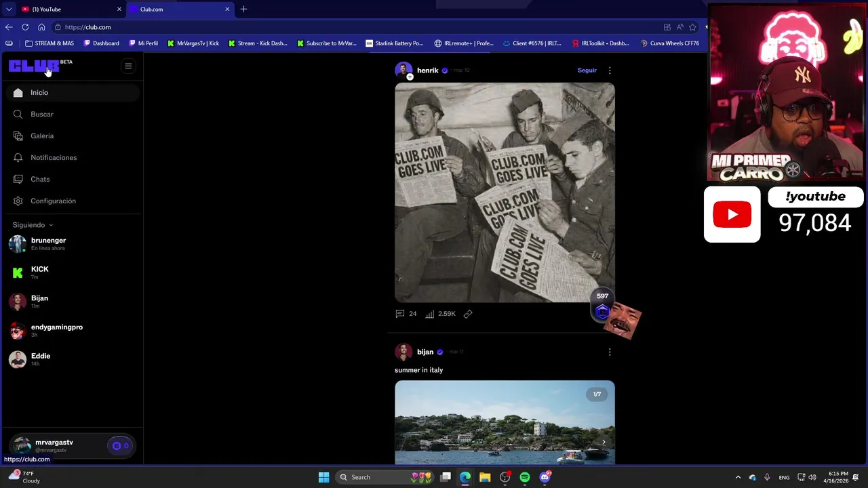Add this page to favorites with the star

point(692,27)
